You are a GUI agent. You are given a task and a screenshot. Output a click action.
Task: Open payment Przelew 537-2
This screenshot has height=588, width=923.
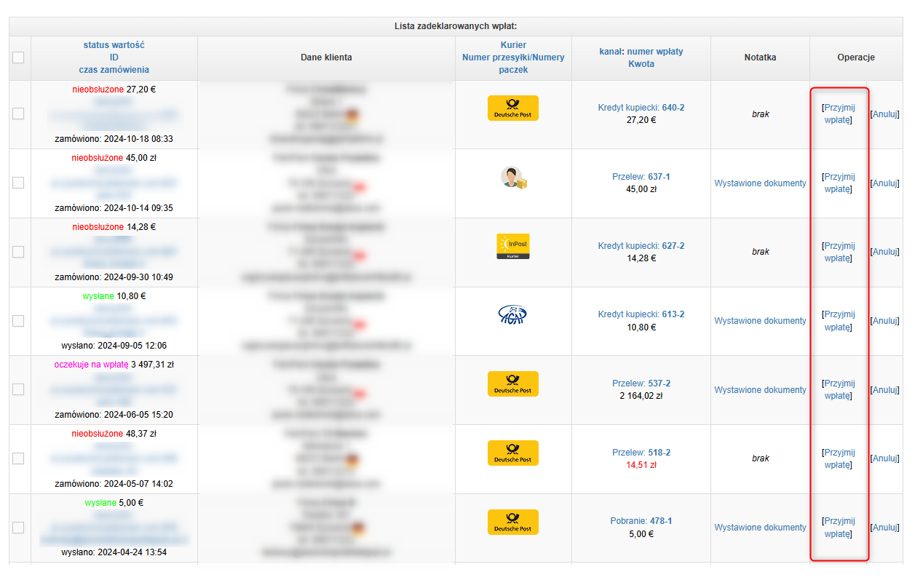click(x=641, y=384)
